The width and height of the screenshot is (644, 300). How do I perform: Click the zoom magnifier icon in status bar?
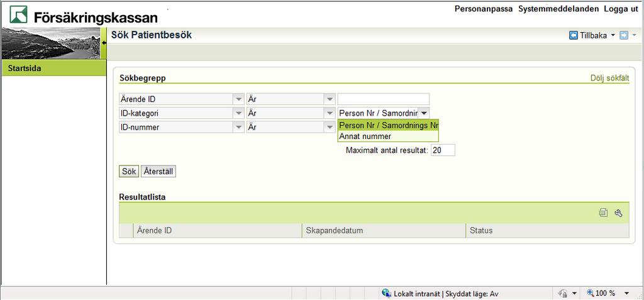591,293
